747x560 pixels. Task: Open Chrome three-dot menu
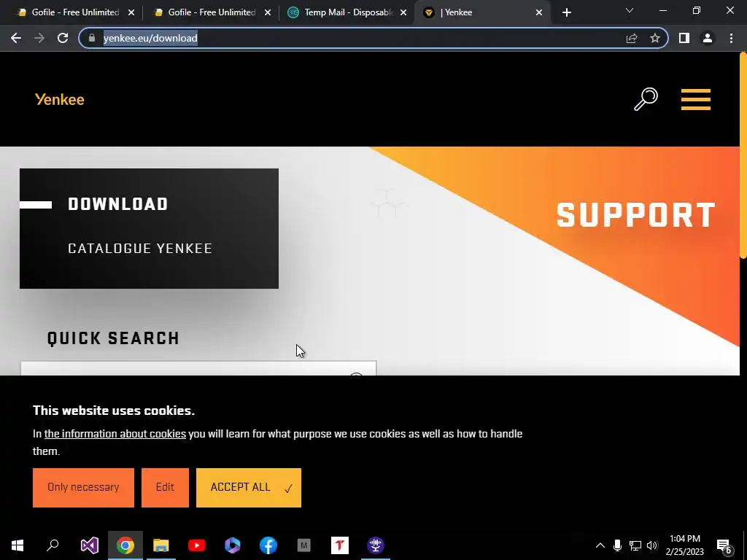[731, 38]
